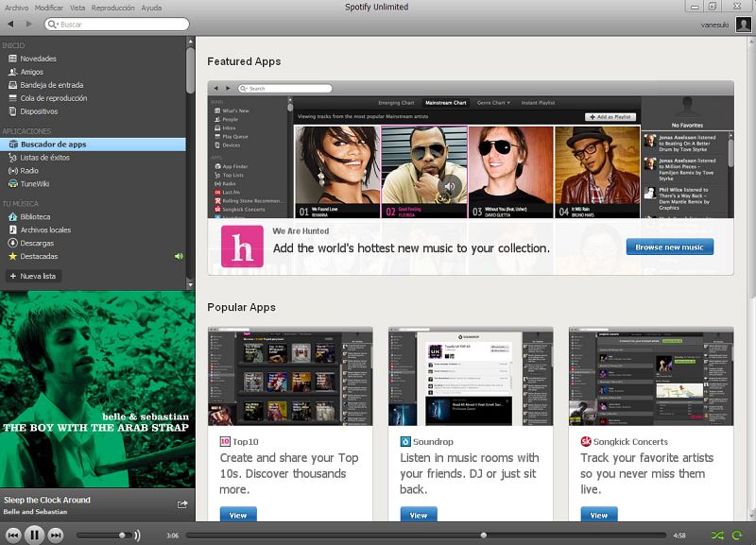
Task: Click Nueva lista to add a playlist
Action: pyautogui.click(x=33, y=276)
